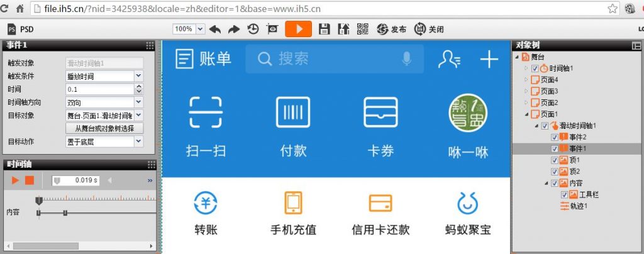Viewport: 644px width, 254px height.
Task: Click the contacts person icon on stage
Action: 449,60
